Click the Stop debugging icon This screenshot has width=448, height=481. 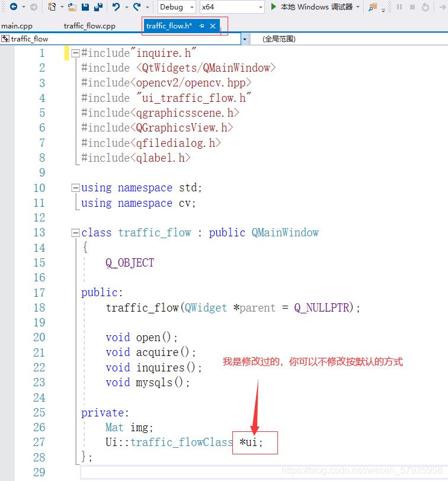(x=412, y=7)
